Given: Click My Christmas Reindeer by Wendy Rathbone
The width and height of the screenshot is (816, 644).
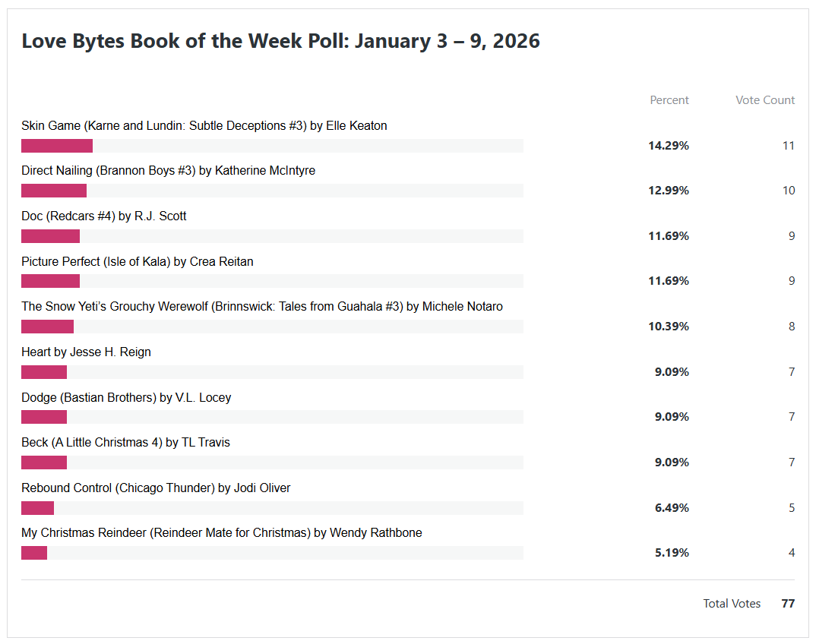Looking at the screenshot, I should pos(221,533).
